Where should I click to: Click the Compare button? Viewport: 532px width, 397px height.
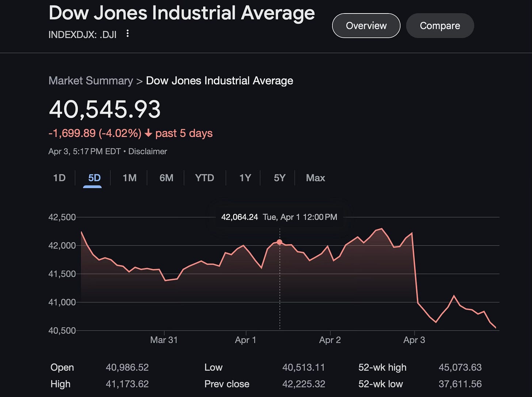[x=440, y=26]
